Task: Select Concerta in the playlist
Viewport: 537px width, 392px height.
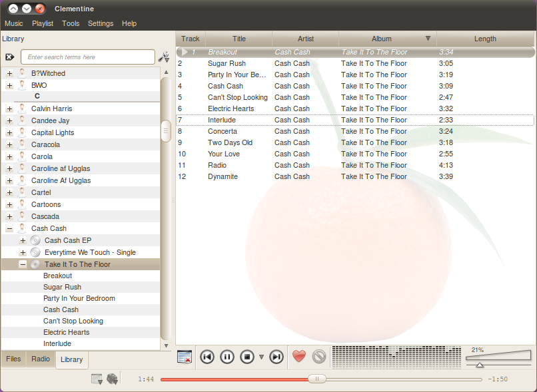Action: [355, 131]
